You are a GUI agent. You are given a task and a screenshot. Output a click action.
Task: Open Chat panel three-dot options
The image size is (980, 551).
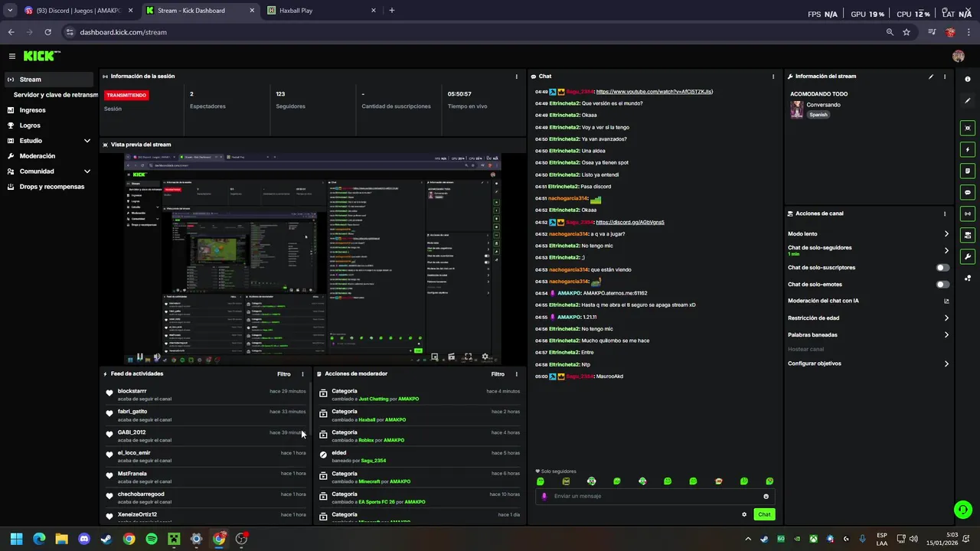[773, 77]
